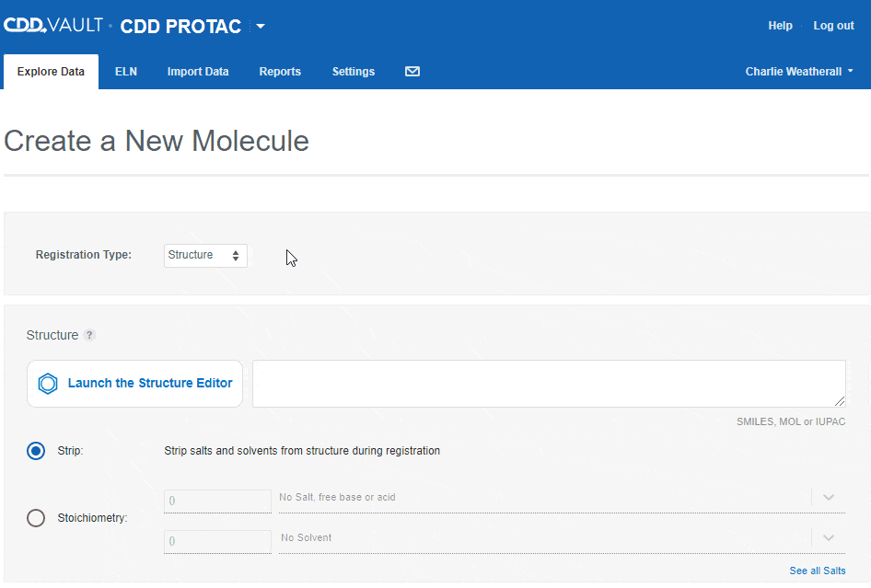Viewport: 871px width, 588px height.
Task: Follow the See all Salts link
Action: (x=817, y=571)
